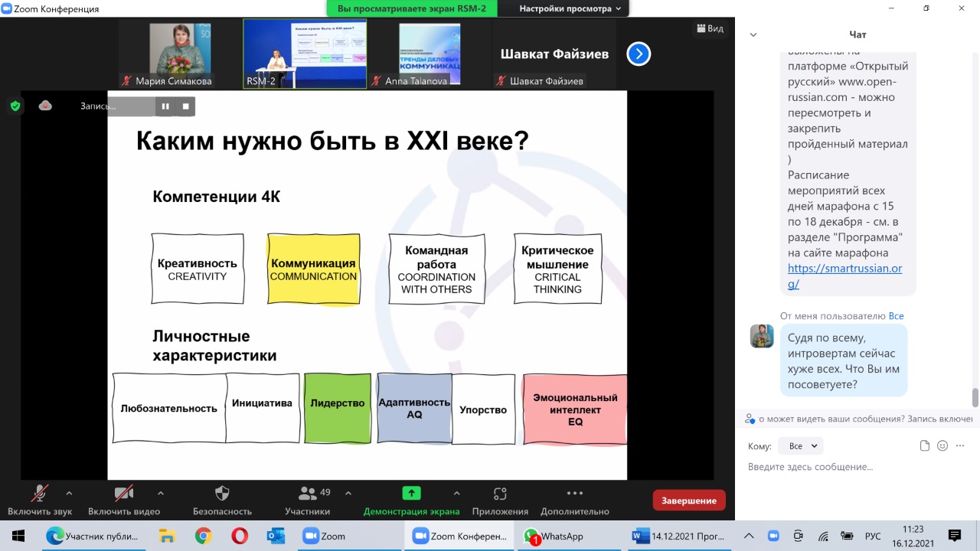Viewport: 980px width, 551px height.
Task: Open recipient dropdown Все next to Кому
Action: 800,446
